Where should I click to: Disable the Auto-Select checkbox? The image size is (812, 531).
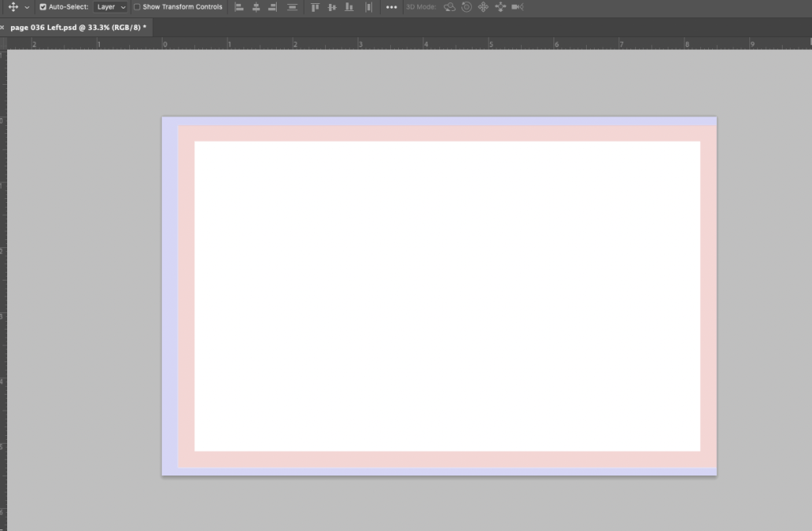pyautogui.click(x=43, y=7)
